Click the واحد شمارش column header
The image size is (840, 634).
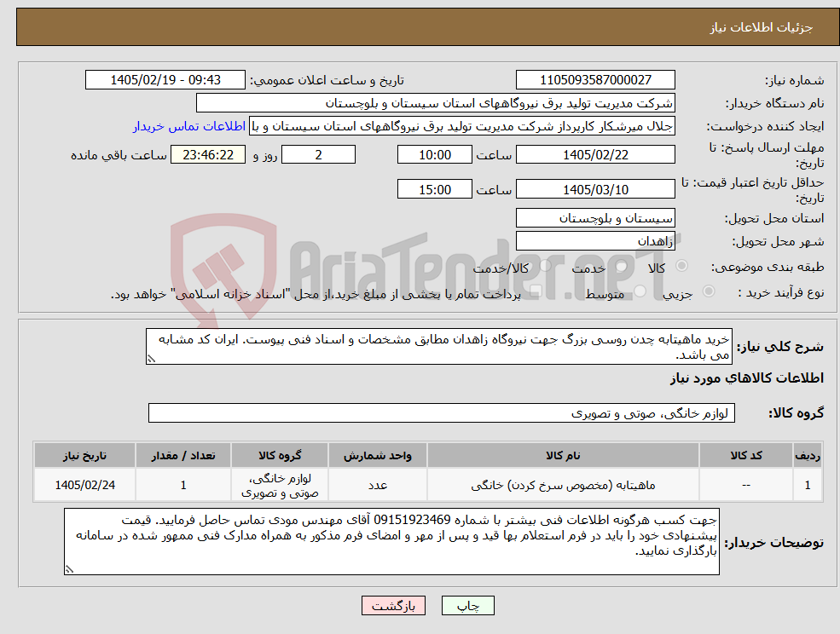(378, 455)
